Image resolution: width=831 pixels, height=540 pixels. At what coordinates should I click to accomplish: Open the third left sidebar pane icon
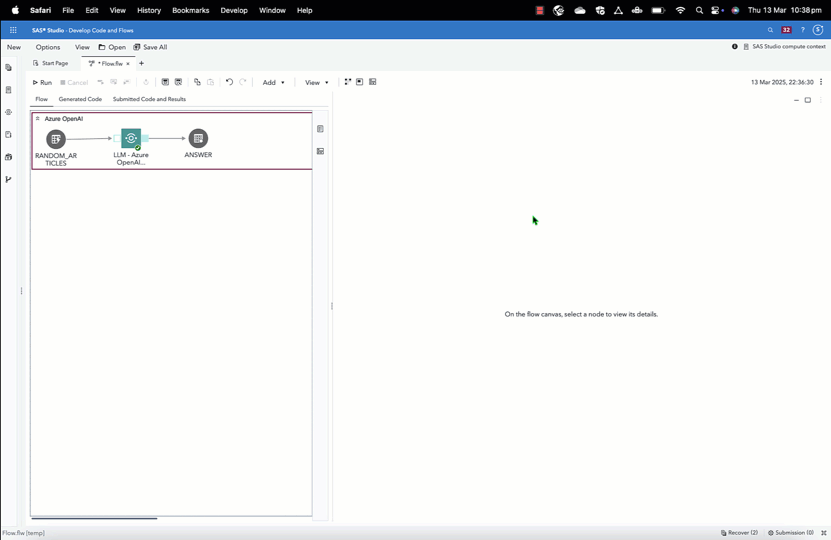coord(8,112)
